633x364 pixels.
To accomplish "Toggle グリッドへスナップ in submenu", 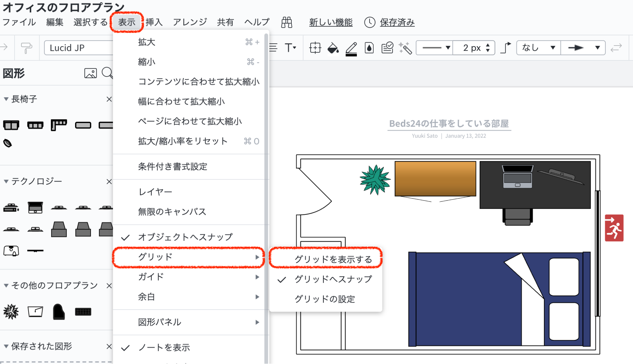I will point(333,279).
